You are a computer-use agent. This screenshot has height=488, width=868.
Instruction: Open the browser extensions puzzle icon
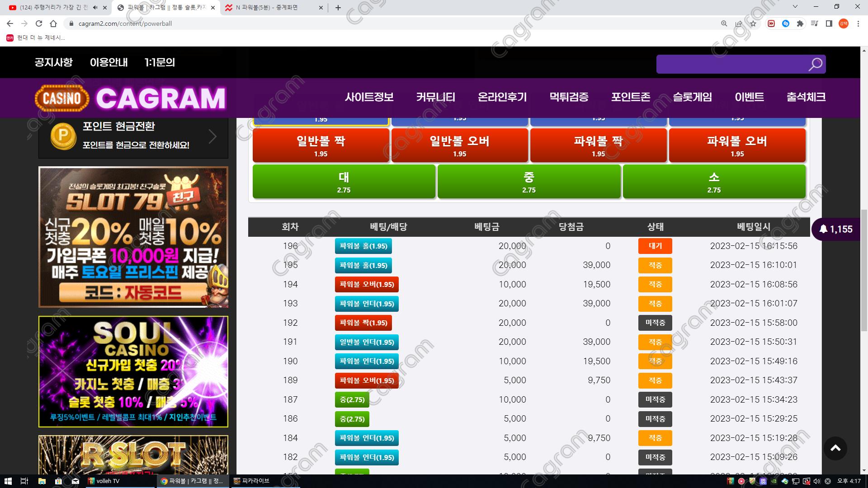[800, 23]
